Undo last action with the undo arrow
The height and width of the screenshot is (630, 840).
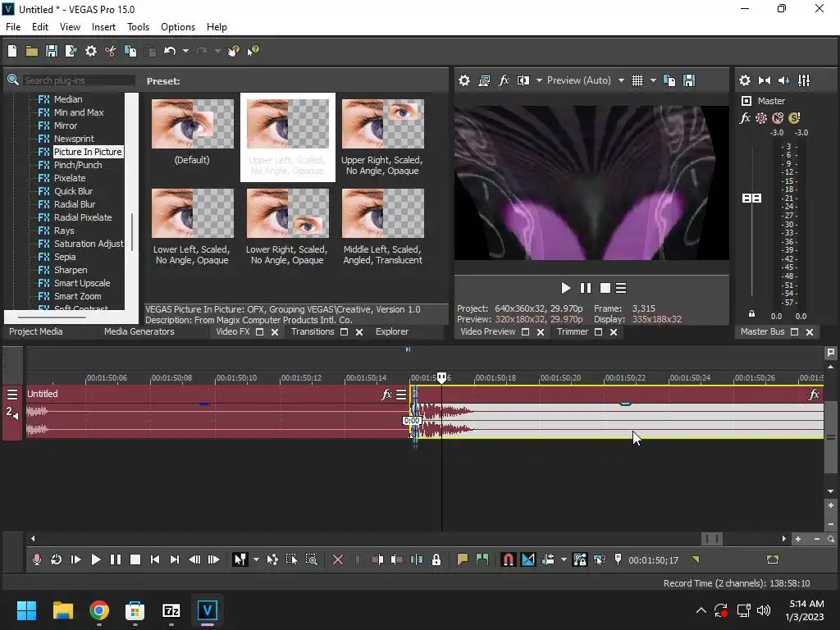170,51
